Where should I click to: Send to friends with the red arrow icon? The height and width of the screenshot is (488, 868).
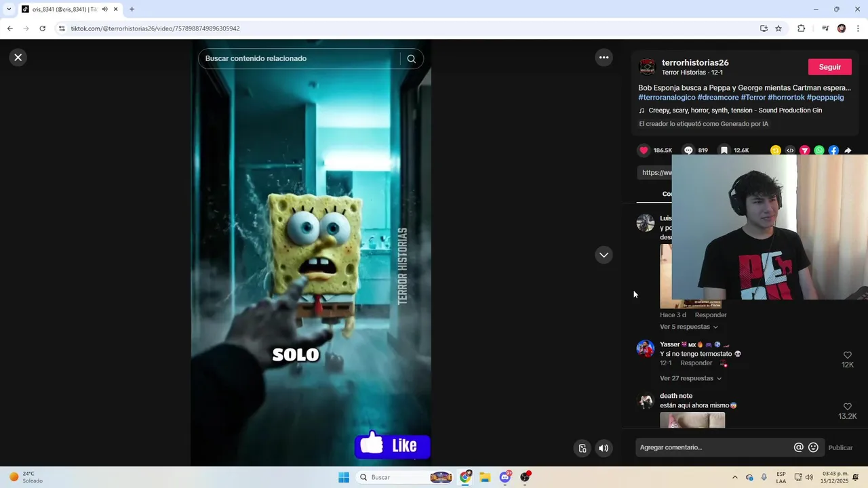(804, 150)
